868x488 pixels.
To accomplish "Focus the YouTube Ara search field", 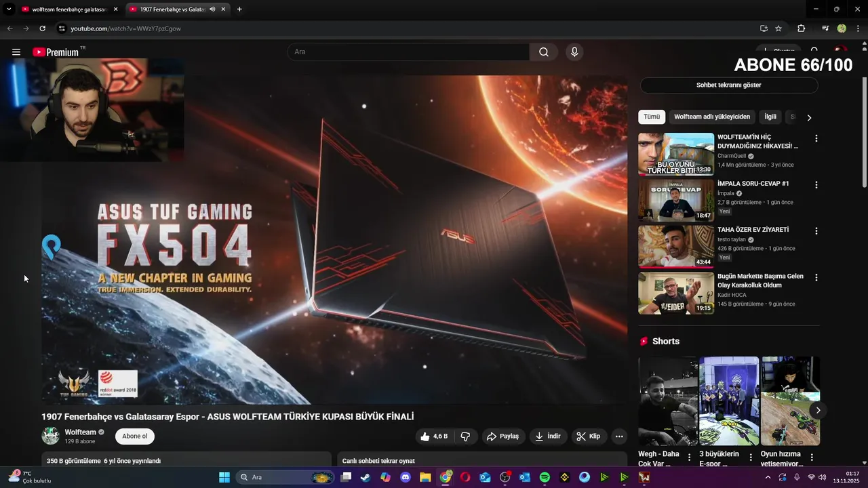I will pos(409,52).
